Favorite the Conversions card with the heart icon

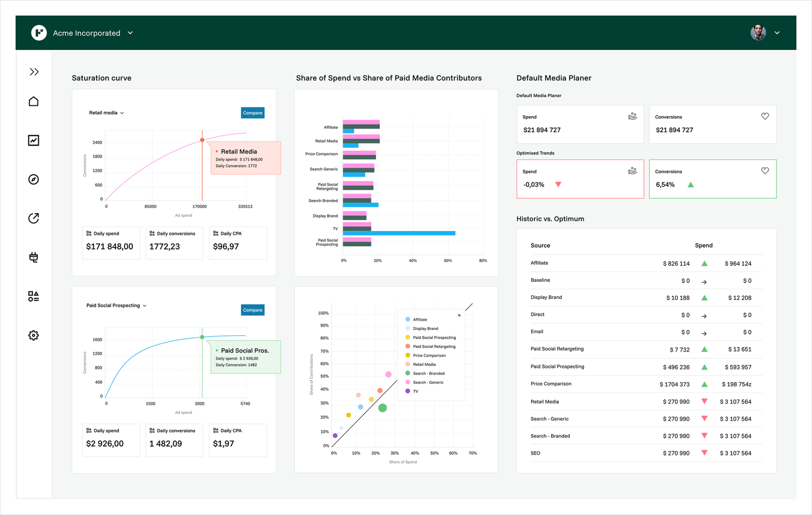click(x=765, y=116)
